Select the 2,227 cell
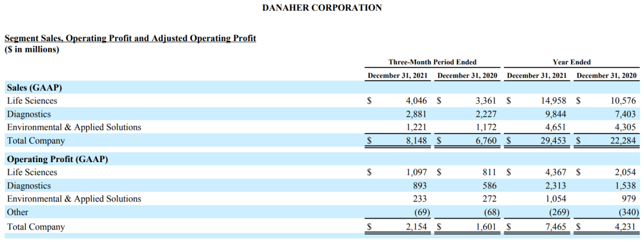 pos(486,114)
